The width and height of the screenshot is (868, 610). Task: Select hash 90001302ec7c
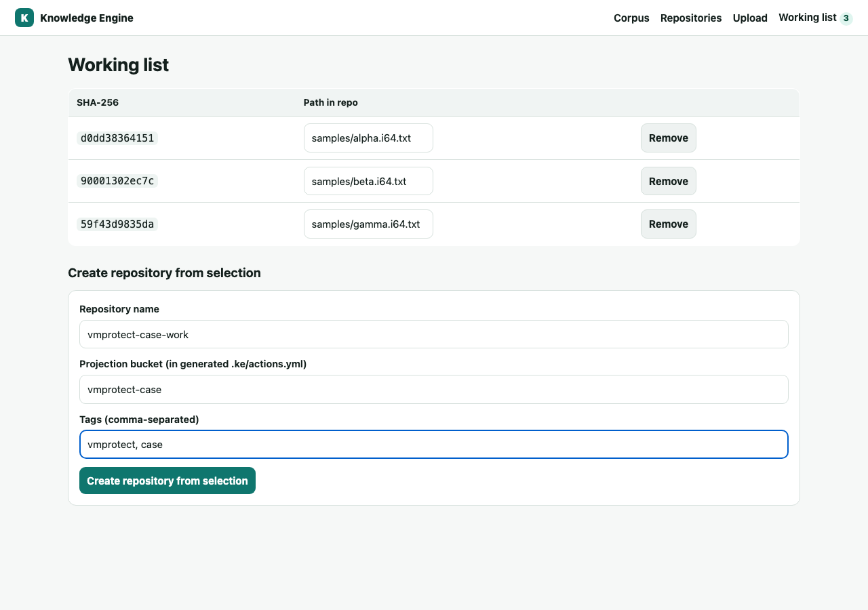pyautogui.click(x=117, y=181)
